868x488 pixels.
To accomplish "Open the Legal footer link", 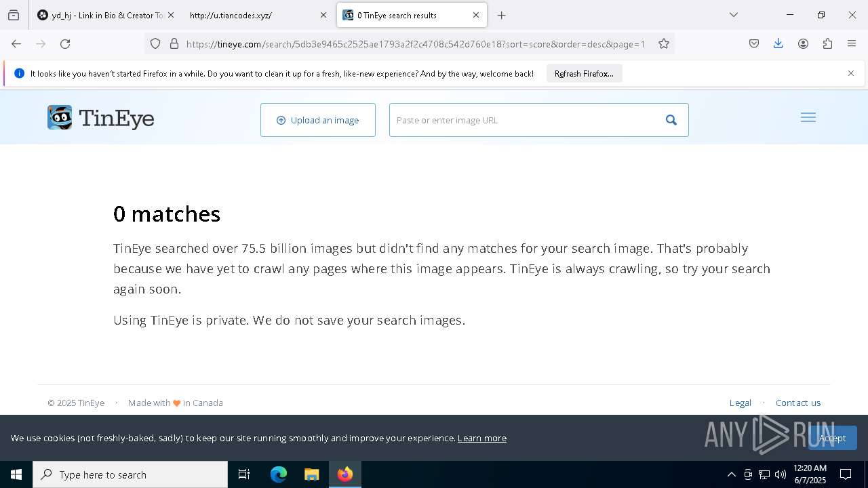I will (x=740, y=403).
